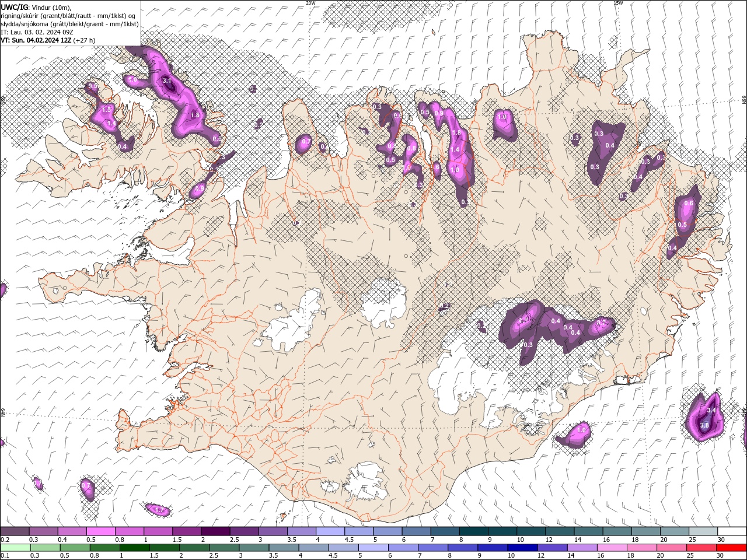Click the upper legend label '18'
The height and width of the screenshot is (560, 747).
tap(634, 540)
